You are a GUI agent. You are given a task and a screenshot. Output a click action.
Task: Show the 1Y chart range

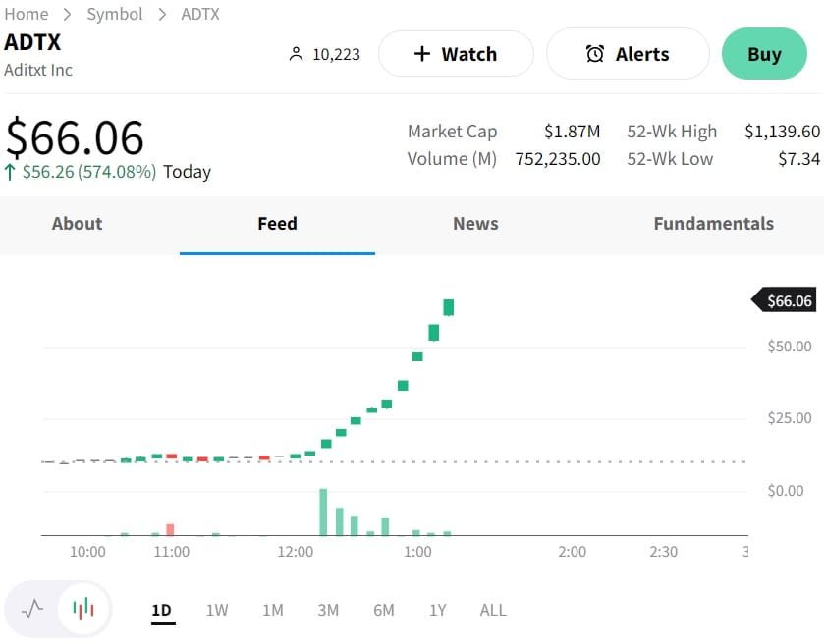pyautogui.click(x=438, y=610)
